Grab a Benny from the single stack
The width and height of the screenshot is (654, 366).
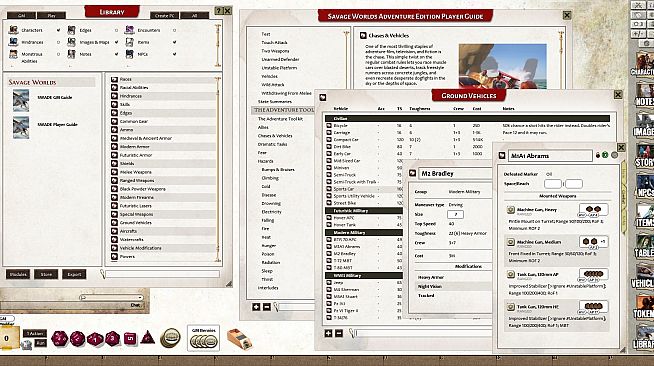pos(170,337)
